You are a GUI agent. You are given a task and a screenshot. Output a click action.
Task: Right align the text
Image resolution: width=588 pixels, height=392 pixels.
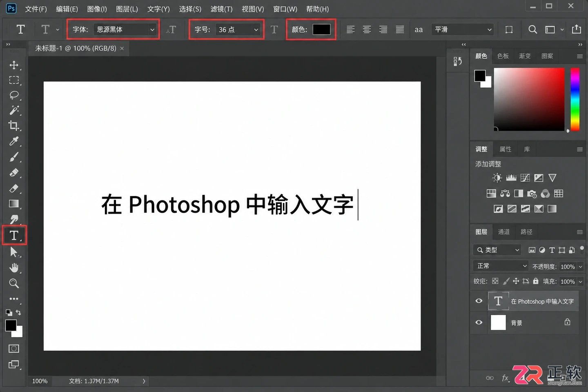pos(383,29)
